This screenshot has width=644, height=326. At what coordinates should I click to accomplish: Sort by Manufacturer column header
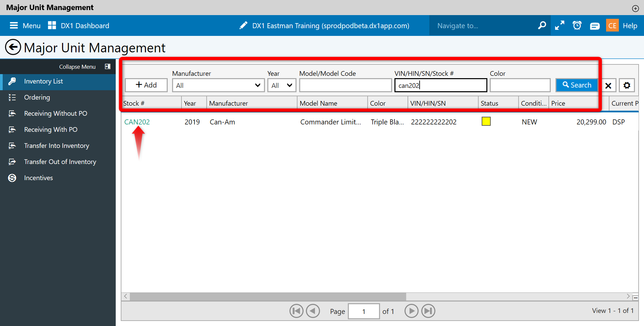[x=252, y=103]
